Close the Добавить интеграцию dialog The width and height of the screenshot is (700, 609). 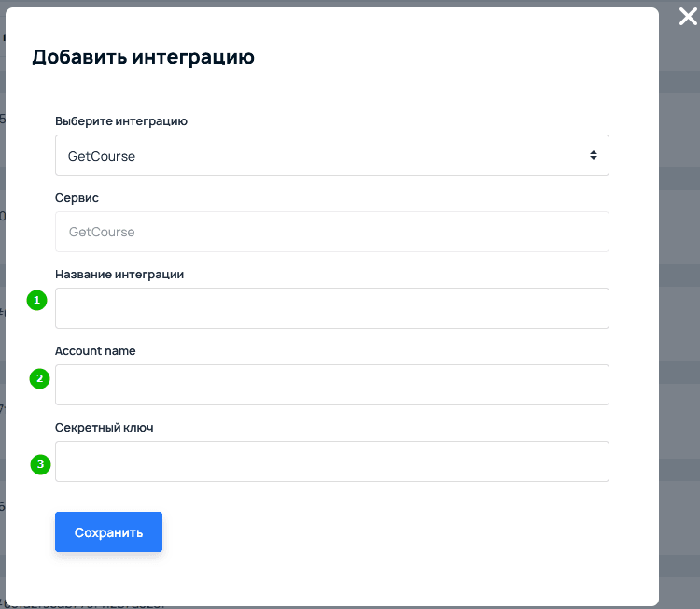pyautogui.click(x=687, y=16)
